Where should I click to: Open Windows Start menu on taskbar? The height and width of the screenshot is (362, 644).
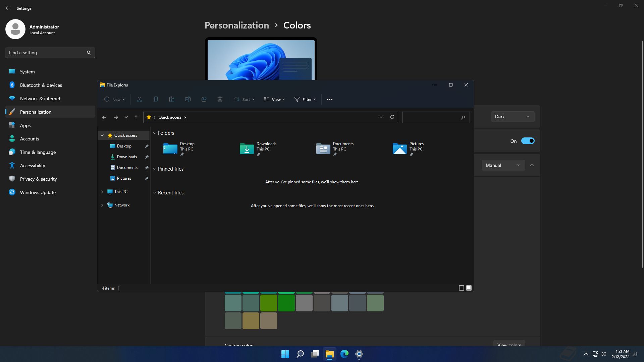(x=285, y=354)
